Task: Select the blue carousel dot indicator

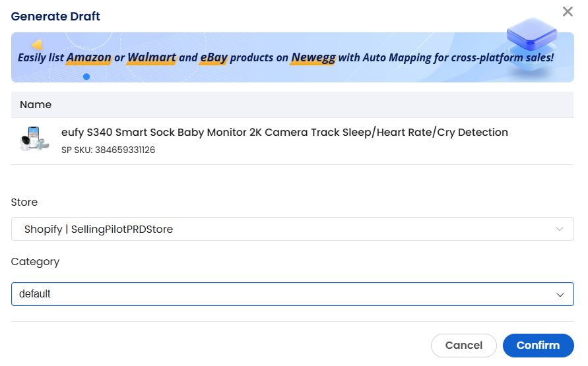Action: coord(86,76)
